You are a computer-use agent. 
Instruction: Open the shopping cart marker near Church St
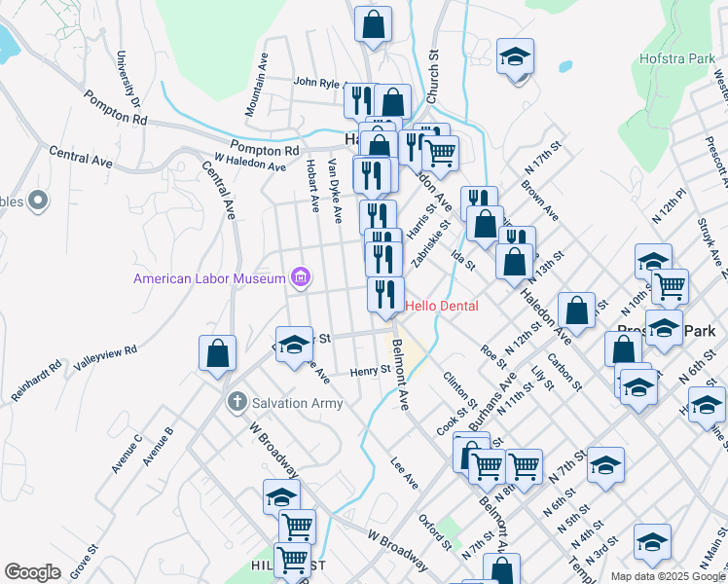(441, 152)
